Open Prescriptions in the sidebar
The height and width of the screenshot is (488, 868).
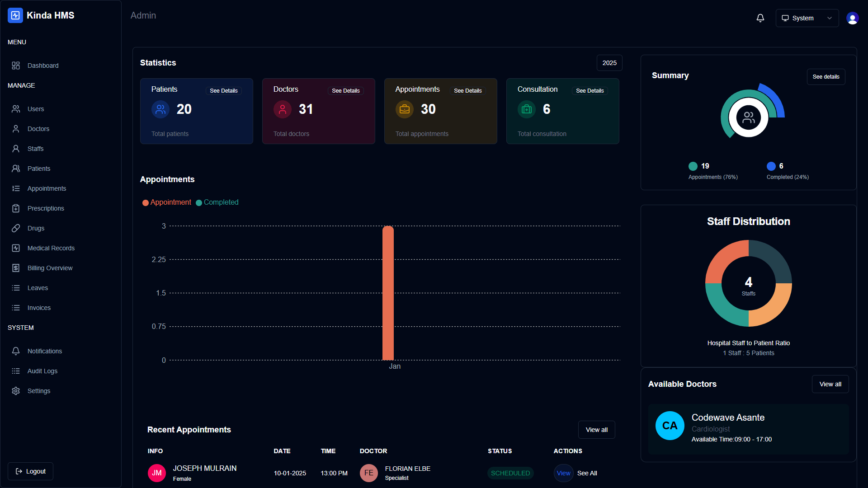45,208
